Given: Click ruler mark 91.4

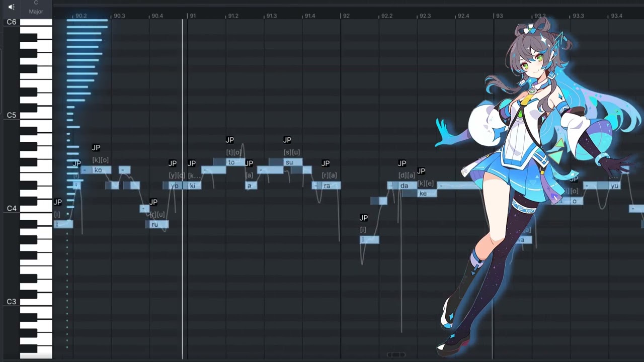Looking at the screenshot, I should coord(310,16).
